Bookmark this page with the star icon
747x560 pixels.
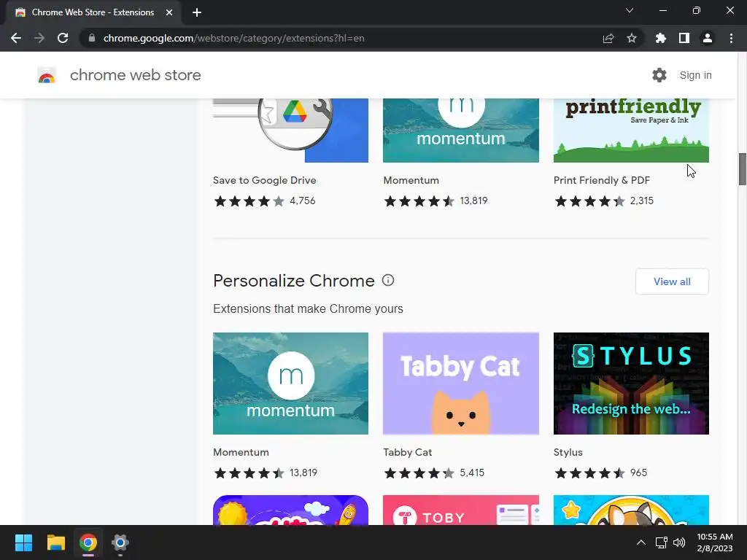[x=632, y=38]
